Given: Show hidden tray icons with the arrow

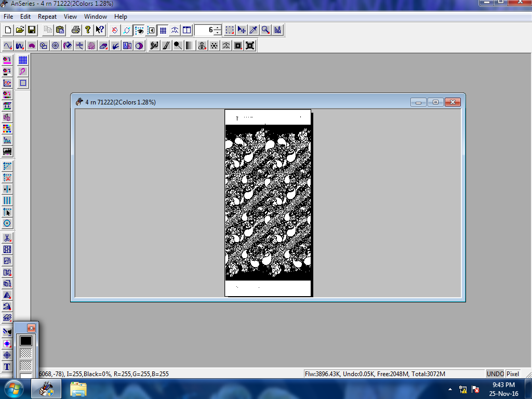Looking at the screenshot, I should tap(450, 389).
